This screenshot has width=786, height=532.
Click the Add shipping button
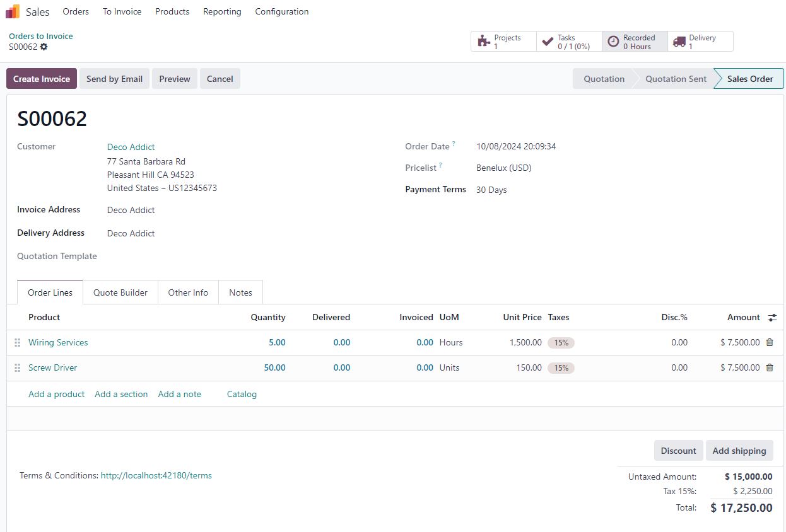[739, 451]
